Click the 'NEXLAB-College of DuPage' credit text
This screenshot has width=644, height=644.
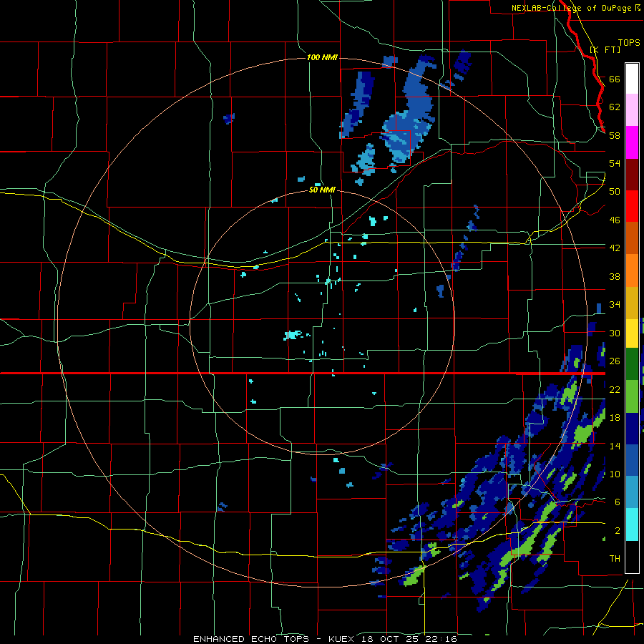pyautogui.click(x=571, y=8)
